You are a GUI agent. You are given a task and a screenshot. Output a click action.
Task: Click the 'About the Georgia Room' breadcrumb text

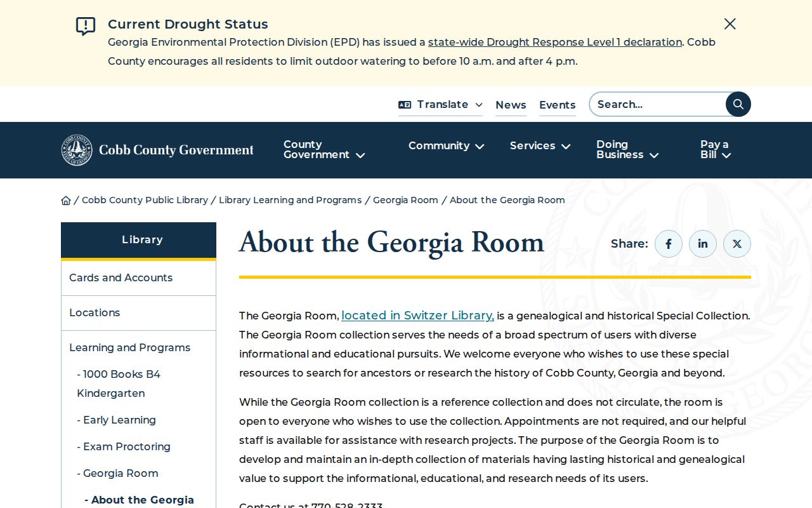(x=507, y=200)
